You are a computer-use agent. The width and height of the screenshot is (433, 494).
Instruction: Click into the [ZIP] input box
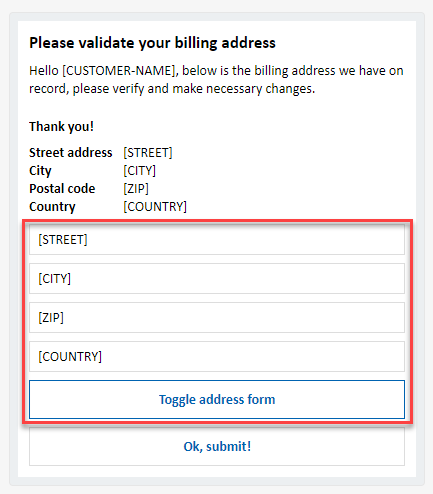coord(217,317)
